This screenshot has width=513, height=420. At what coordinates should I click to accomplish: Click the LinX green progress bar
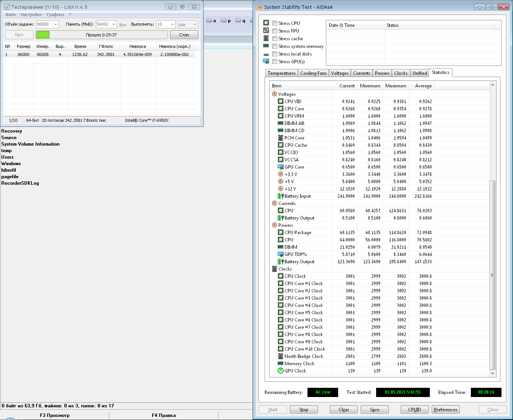tap(43, 35)
